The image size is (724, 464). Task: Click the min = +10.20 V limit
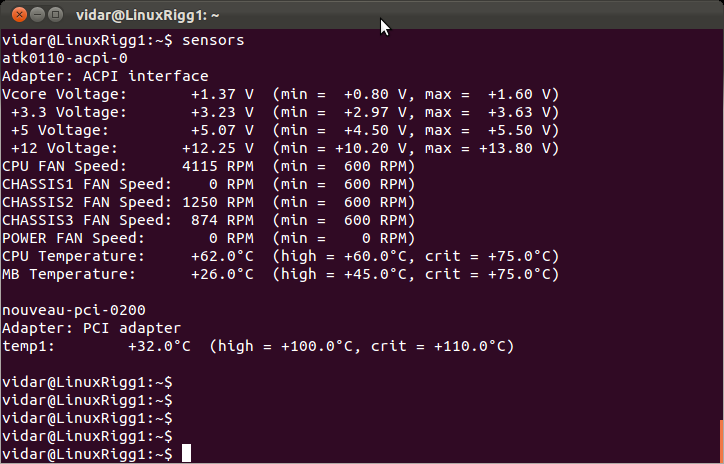point(344,148)
